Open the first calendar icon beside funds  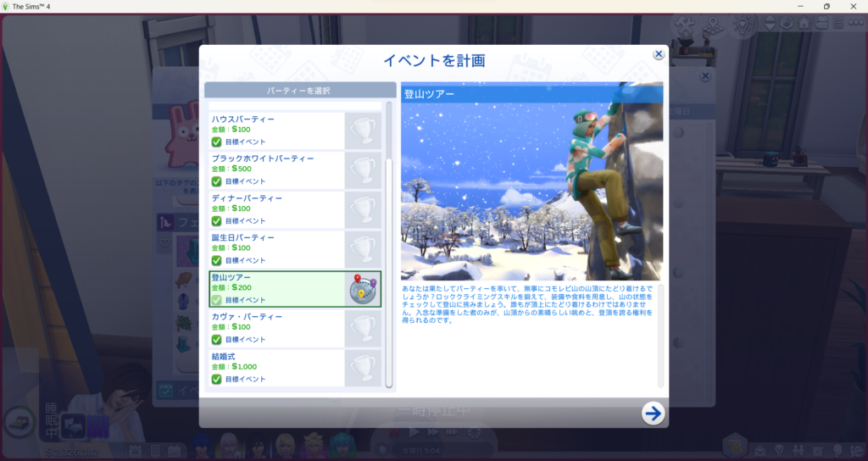135,451
